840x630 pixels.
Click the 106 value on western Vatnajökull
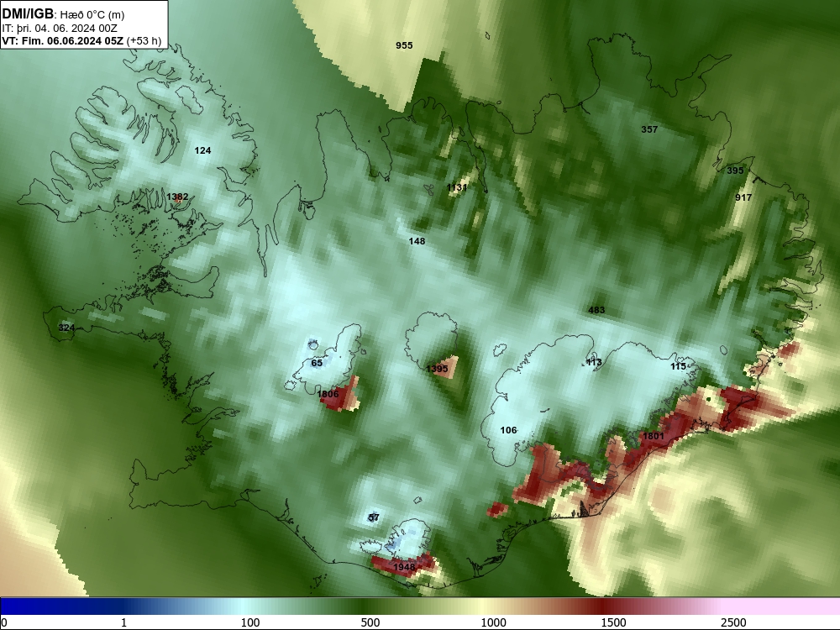coord(508,429)
